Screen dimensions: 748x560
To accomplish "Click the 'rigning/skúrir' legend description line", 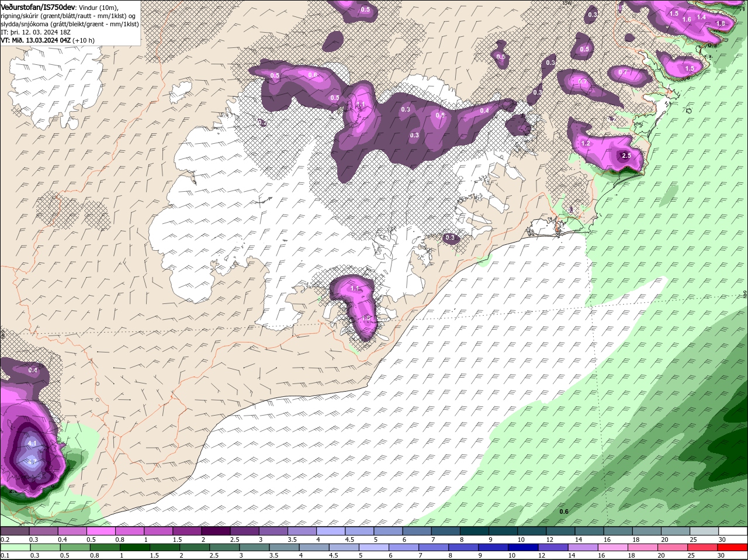I will coord(67,16).
